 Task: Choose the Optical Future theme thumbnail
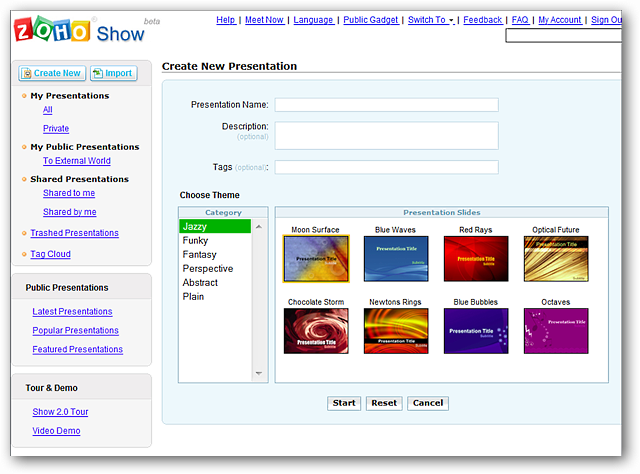coord(556,258)
